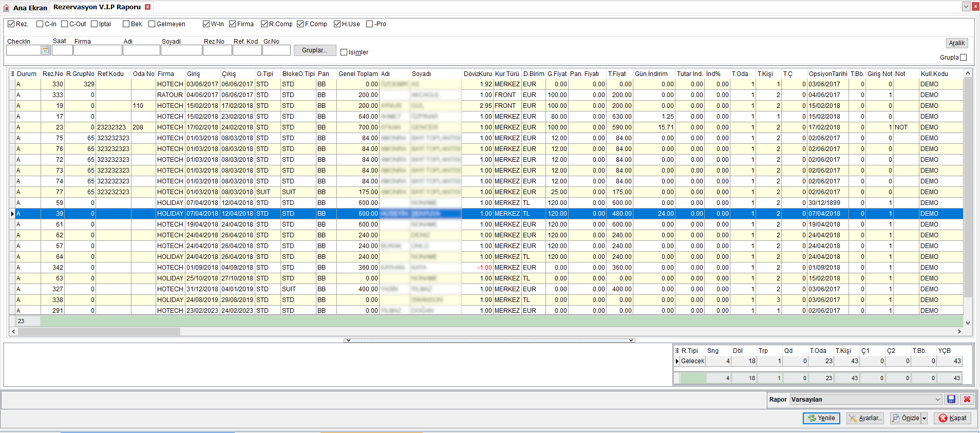Uncheck the R.Comp checkbox
Image resolution: width=980 pixels, height=433 pixels.
click(265, 24)
